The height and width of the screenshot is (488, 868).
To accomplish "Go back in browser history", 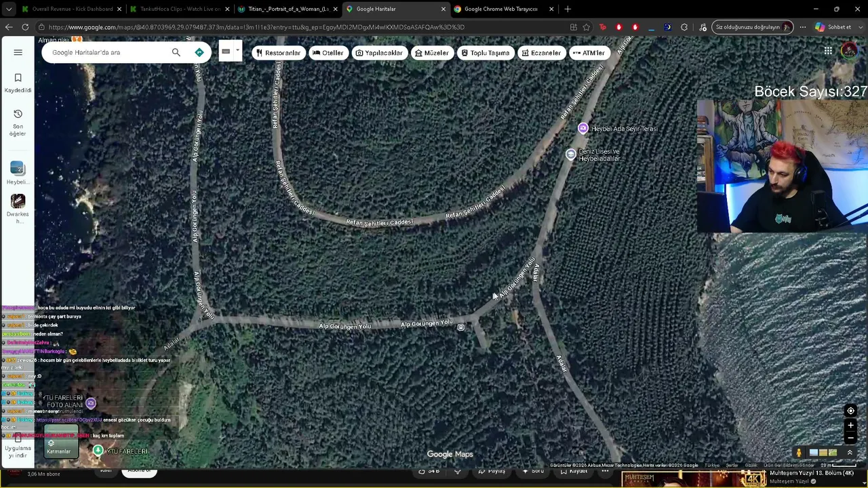I will point(8,27).
